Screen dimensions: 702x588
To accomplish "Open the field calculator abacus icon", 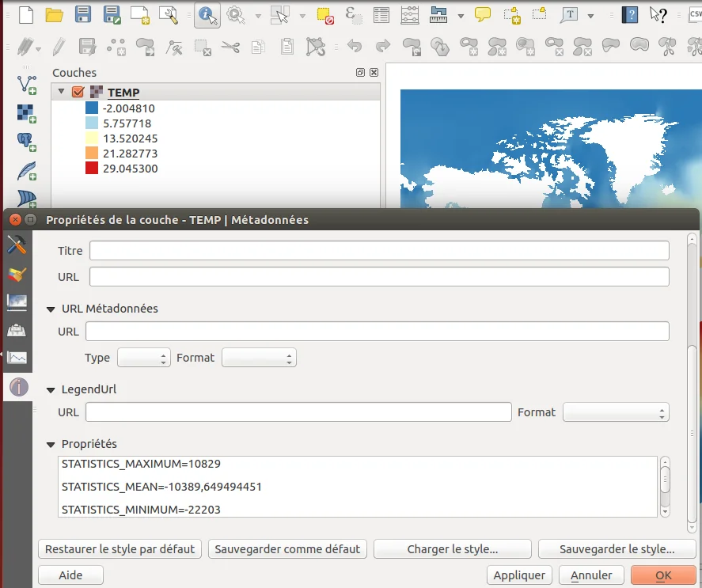I will click(409, 15).
